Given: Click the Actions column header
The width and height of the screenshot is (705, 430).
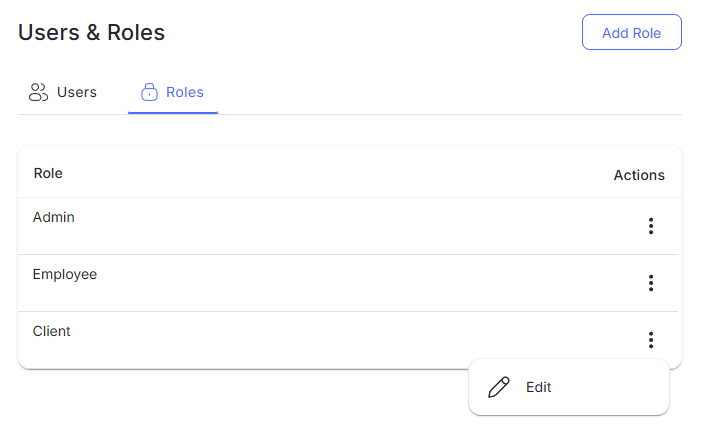Looking at the screenshot, I should 639,175.
